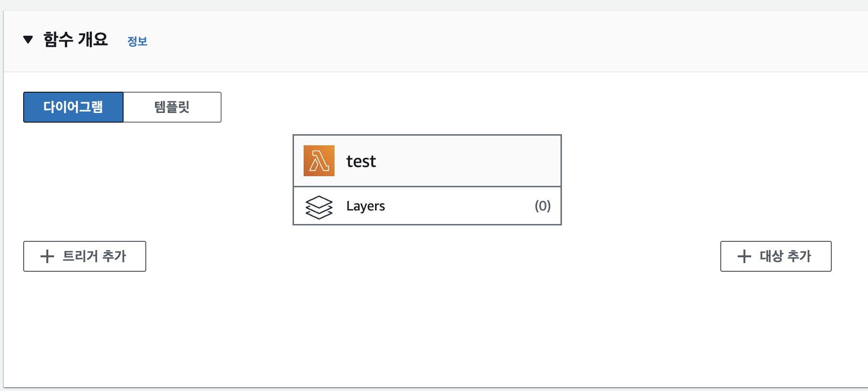Select the test function card header area

(427, 161)
